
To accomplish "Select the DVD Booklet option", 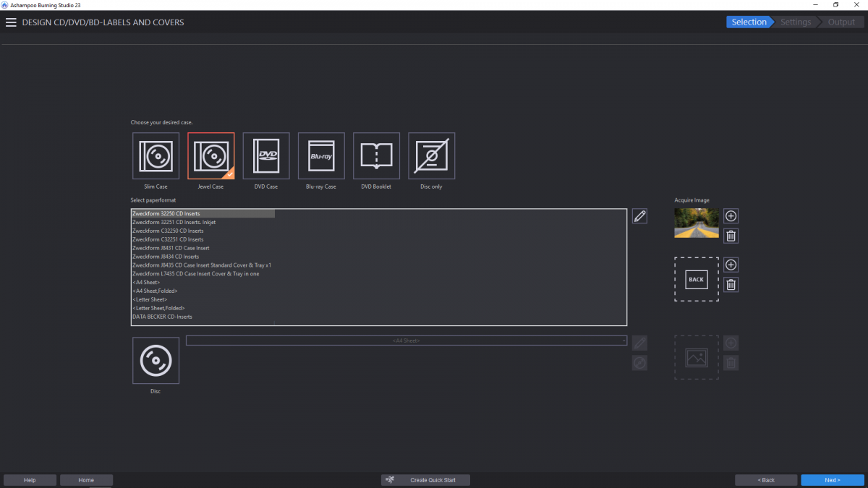I will [375, 155].
